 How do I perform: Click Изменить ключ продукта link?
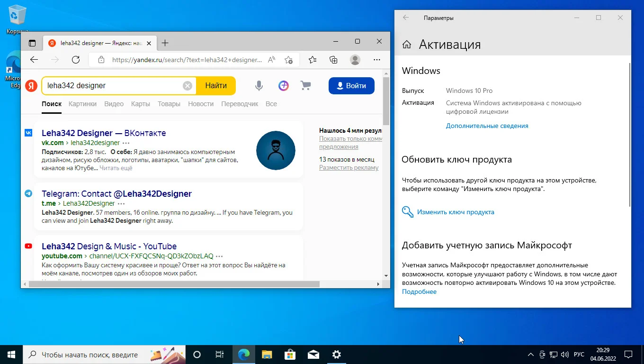[x=456, y=212]
